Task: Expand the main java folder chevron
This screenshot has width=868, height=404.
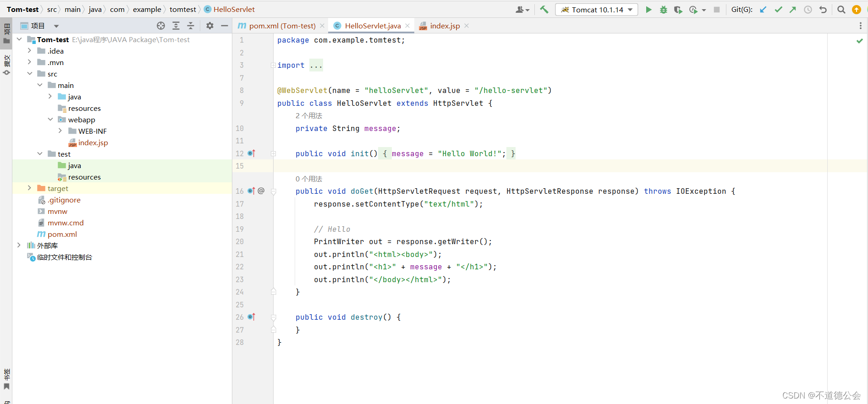Action: tap(50, 97)
